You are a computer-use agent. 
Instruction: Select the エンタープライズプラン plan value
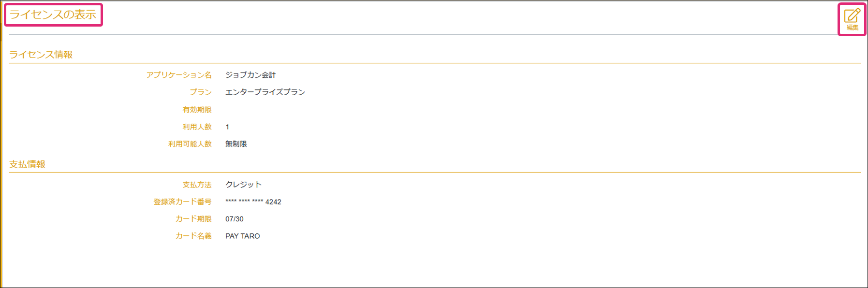265,92
